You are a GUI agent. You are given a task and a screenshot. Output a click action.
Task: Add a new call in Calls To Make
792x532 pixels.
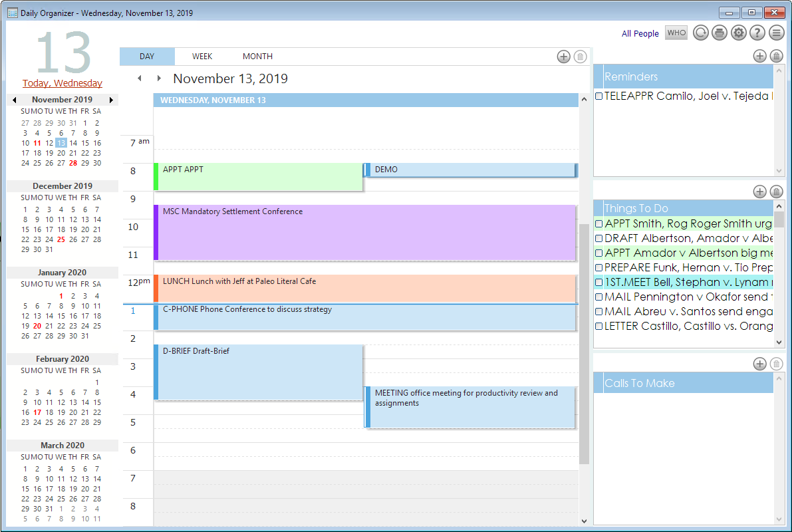pyautogui.click(x=759, y=364)
